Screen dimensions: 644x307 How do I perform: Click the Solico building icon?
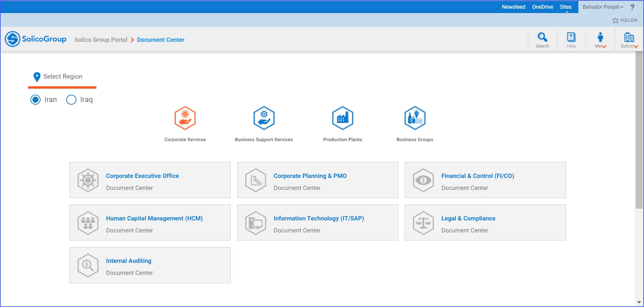[x=629, y=37]
